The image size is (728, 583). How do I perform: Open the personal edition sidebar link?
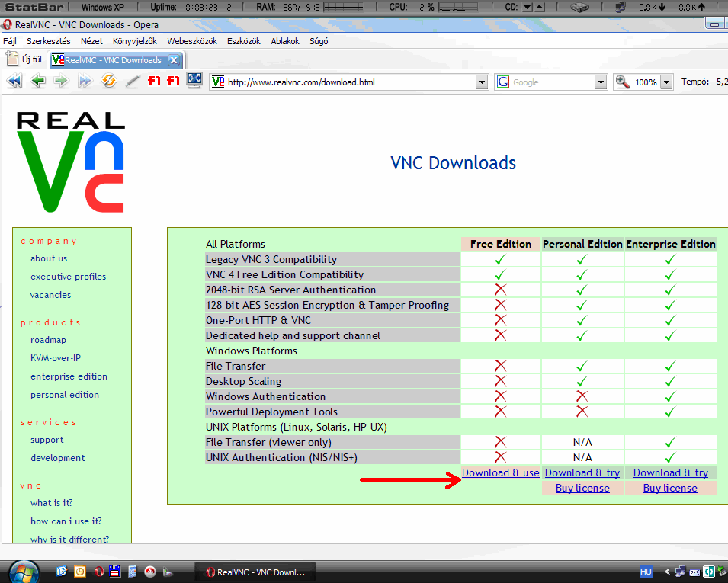(x=65, y=395)
